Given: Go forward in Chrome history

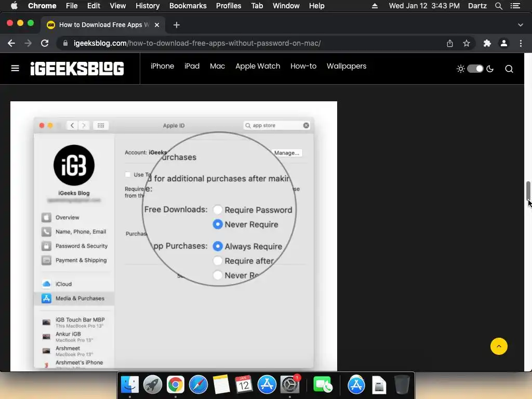Looking at the screenshot, I should [28, 43].
